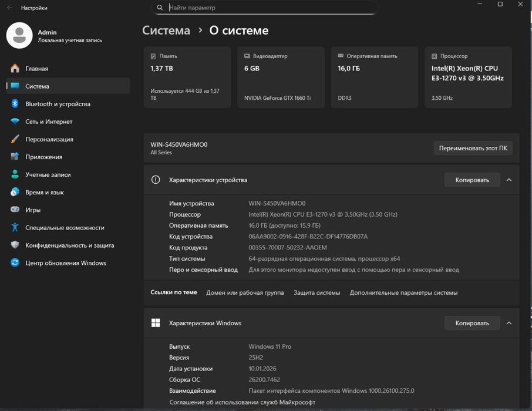Image resolution: width=532 pixels, height=411 pixels.
Task: Open Учетные записи settings page
Action: click(68, 174)
